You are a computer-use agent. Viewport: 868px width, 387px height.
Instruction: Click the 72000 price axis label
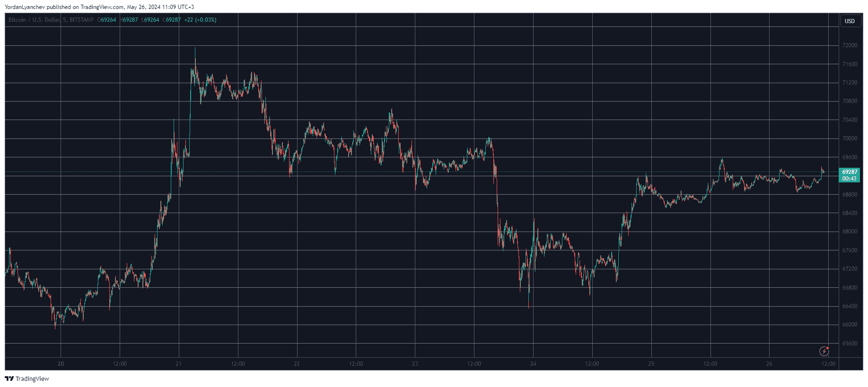850,45
